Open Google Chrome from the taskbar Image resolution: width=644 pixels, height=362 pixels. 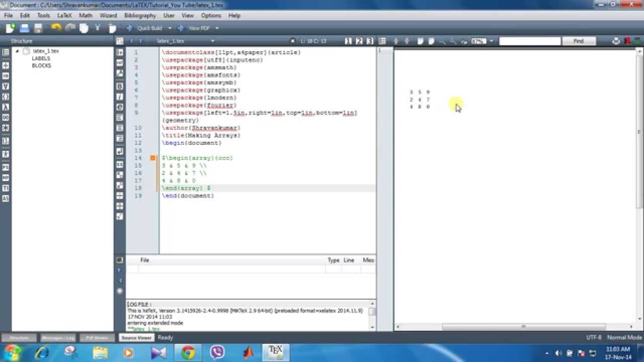pyautogui.click(x=188, y=353)
